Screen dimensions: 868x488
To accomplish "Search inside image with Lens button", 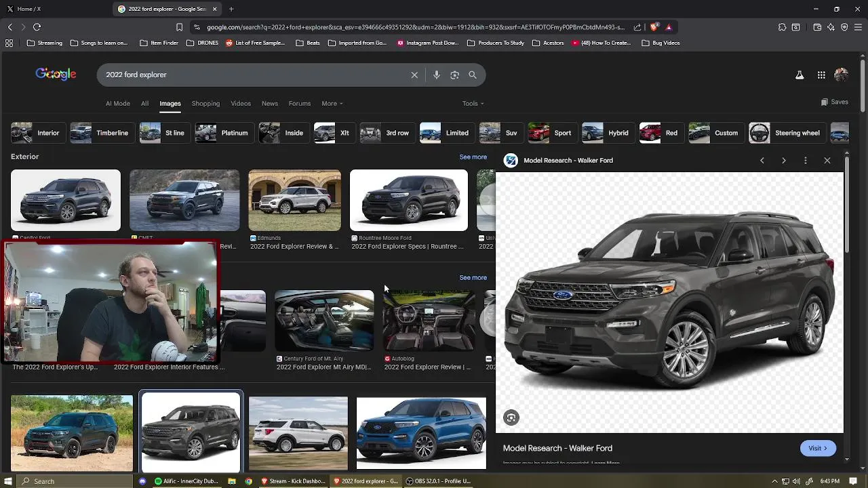I will point(511,418).
